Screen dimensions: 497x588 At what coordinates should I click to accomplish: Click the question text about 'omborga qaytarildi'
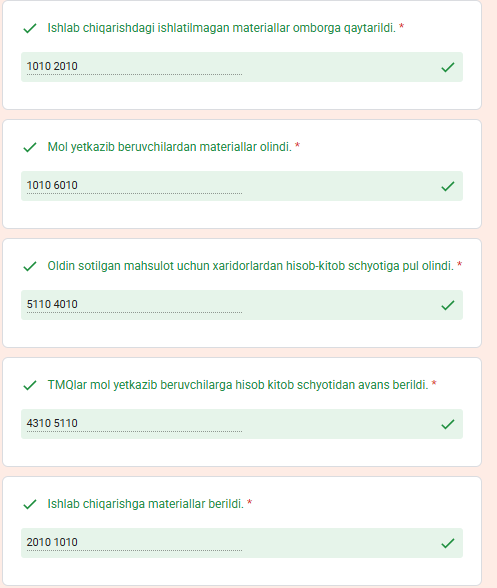click(x=222, y=28)
